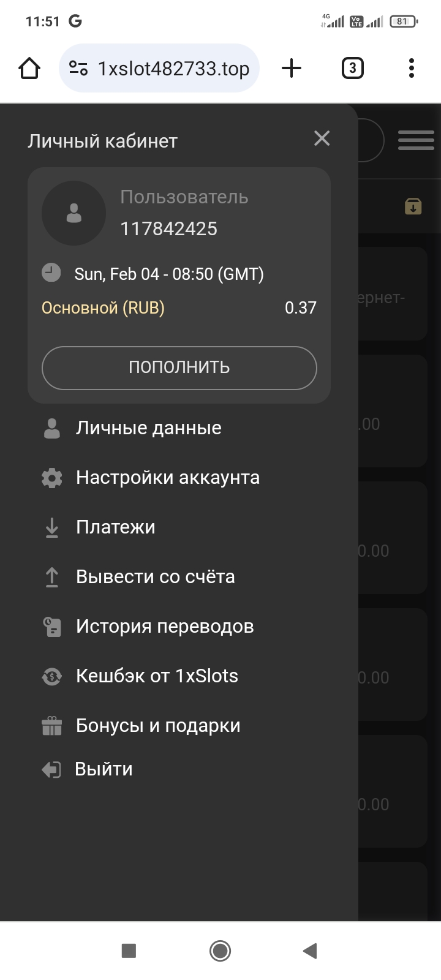The image size is (441, 980).
Task: Tap the Бонусы и подарки gift icon
Action: [x=52, y=726]
